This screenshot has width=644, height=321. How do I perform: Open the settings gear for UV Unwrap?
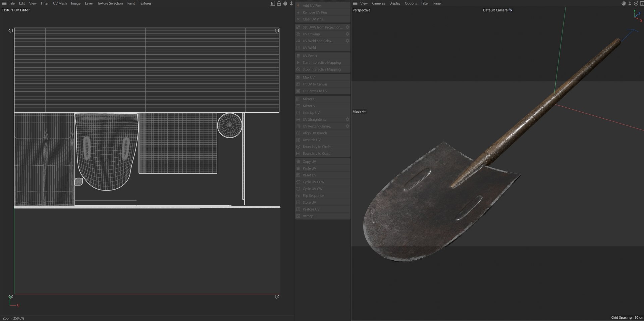coord(347,34)
